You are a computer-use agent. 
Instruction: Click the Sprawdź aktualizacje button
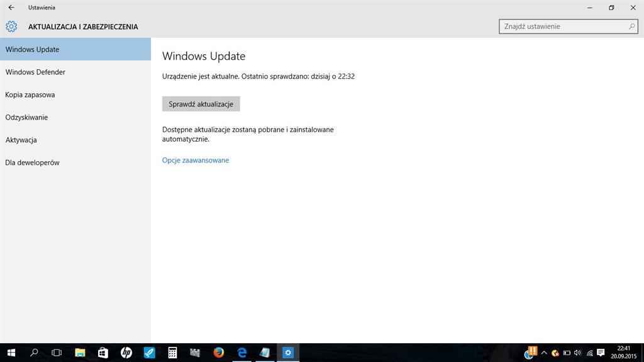coord(201,104)
